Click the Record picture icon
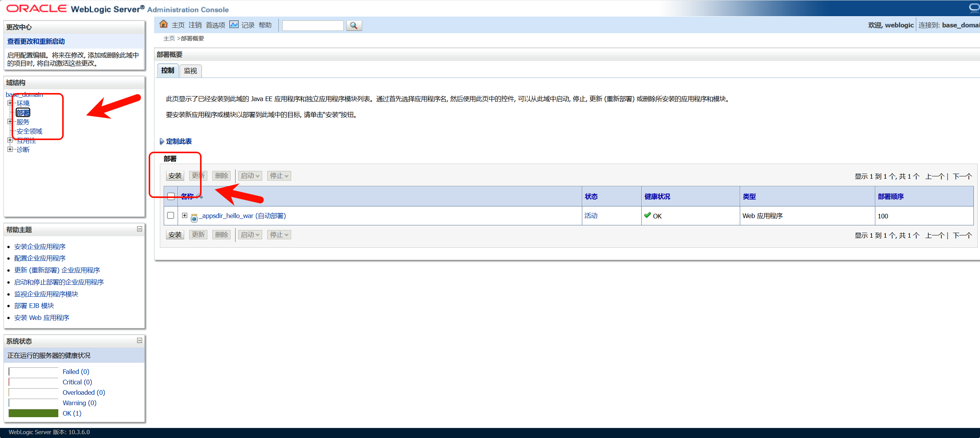 click(x=234, y=25)
